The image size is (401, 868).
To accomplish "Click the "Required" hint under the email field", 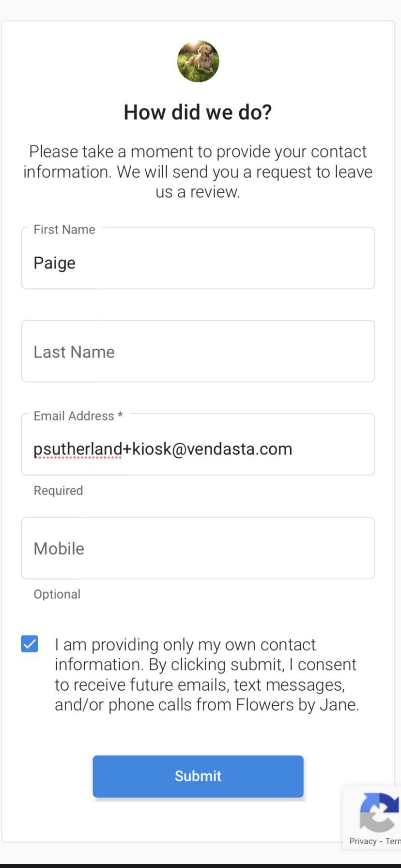I will (58, 490).
